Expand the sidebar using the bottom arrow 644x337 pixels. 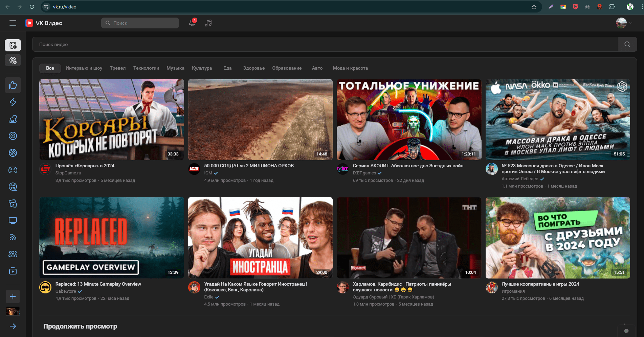(13, 326)
